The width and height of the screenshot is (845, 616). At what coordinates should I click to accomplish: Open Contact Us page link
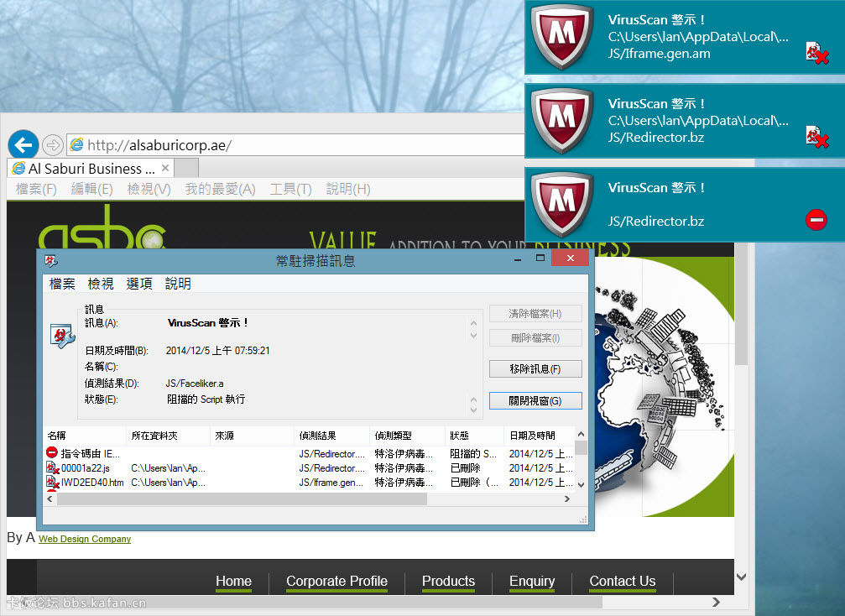(623, 581)
